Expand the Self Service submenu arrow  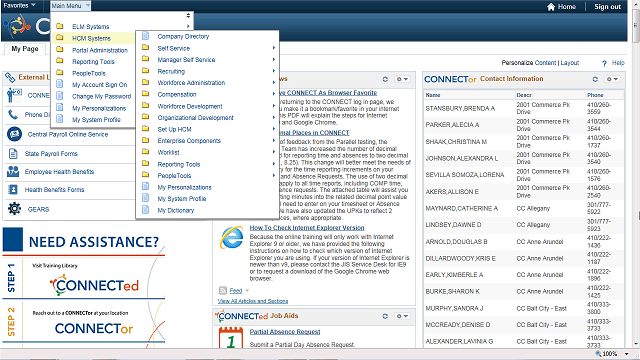click(x=274, y=48)
